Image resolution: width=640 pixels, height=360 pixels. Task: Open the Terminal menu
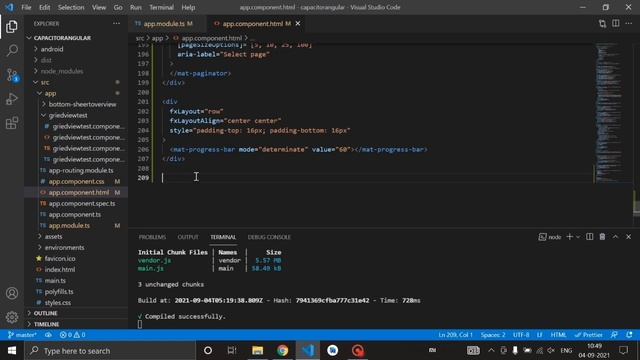coord(161,7)
